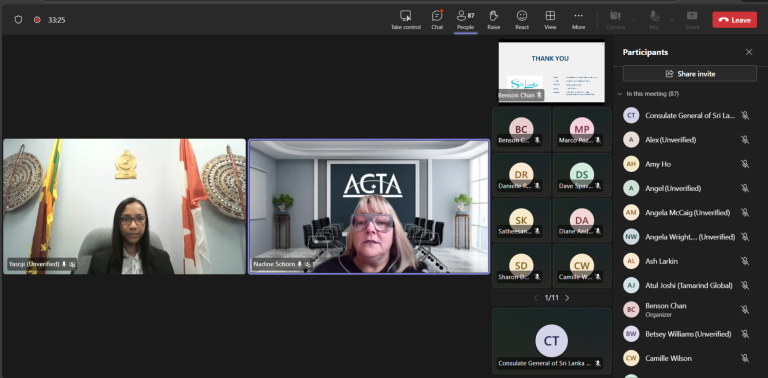Click muted mic icon beside Alex (Unverified)

[744, 140]
